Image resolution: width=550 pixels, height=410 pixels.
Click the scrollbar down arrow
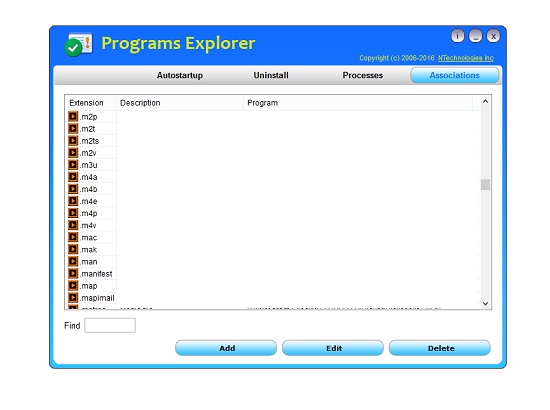[x=485, y=304]
